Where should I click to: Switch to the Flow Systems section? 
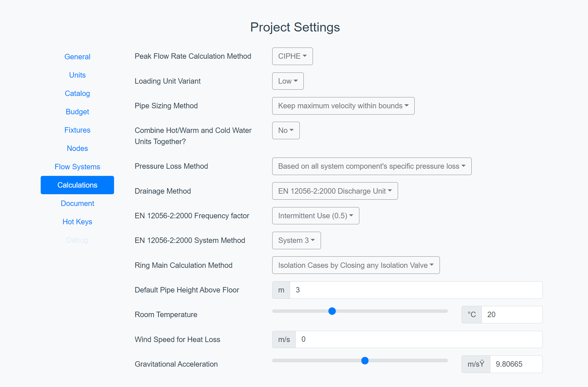[77, 166]
